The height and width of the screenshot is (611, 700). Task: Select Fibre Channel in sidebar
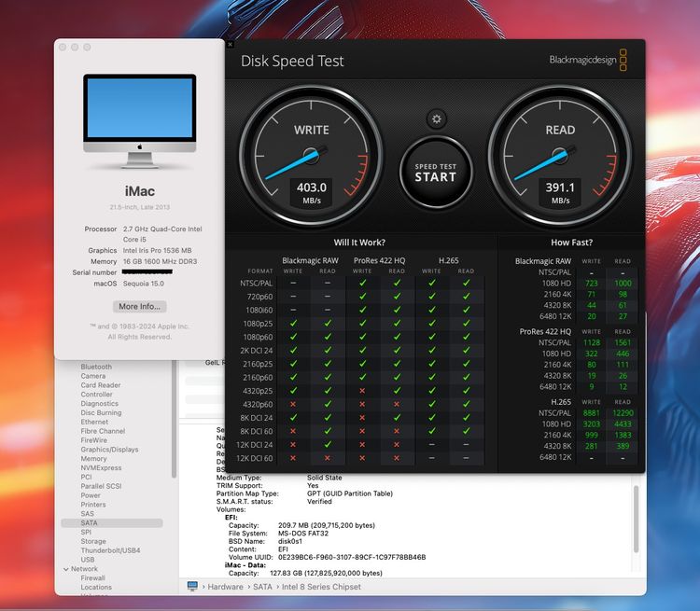(x=103, y=431)
